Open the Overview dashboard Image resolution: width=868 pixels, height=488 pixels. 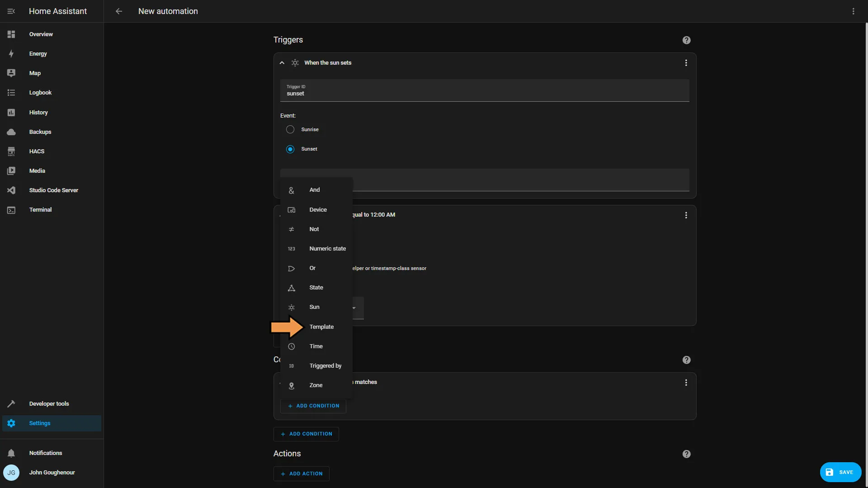[x=52, y=34]
